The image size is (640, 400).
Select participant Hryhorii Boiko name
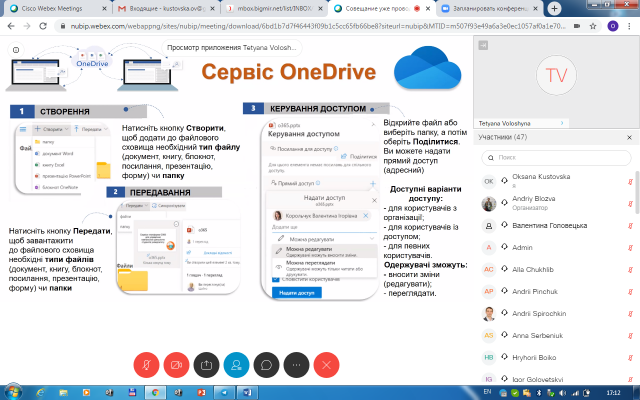tap(534, 358)
